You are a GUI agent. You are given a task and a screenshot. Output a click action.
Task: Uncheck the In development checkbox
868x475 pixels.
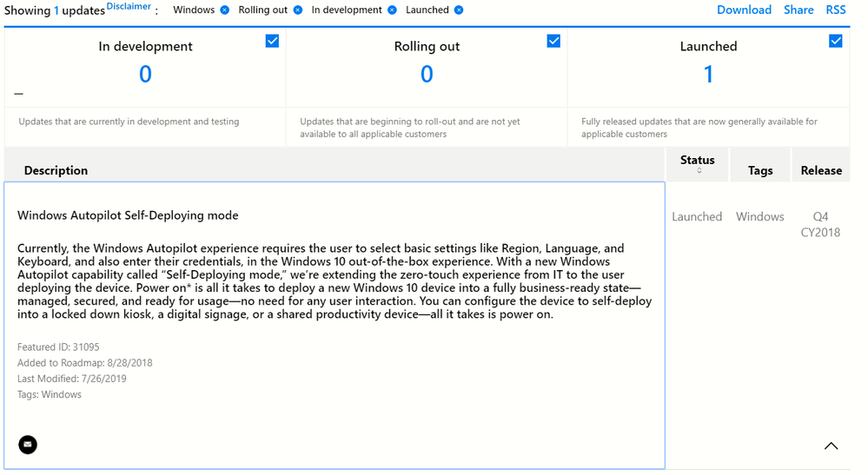pos(272,41)
